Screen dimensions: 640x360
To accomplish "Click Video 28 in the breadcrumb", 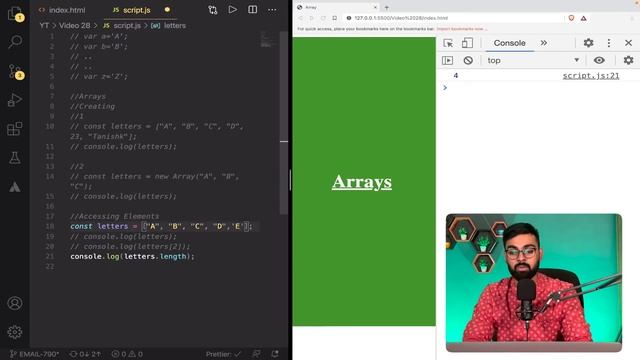I will pyautogui.click(x=74, y=25).
